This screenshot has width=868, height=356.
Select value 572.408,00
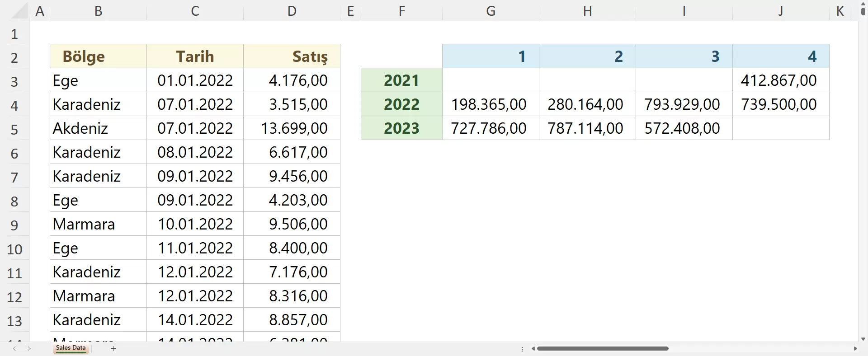pyautogui.click(x=684, y=128)
